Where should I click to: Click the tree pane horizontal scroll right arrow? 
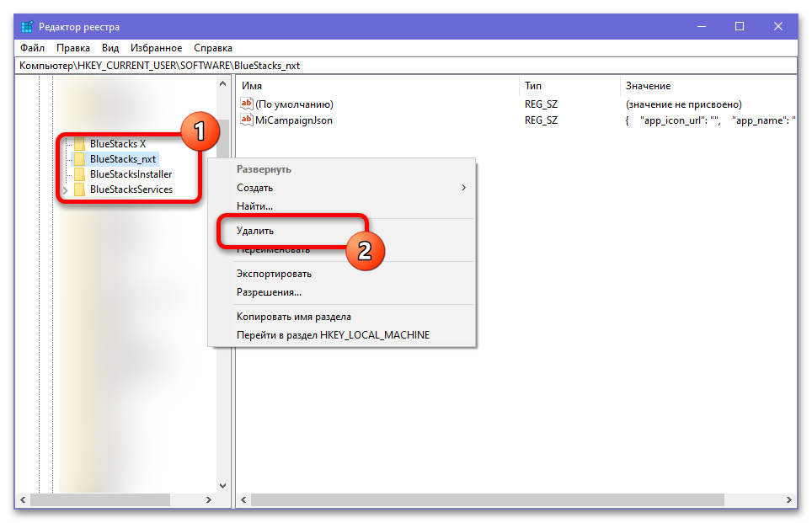tap(209, 499)
